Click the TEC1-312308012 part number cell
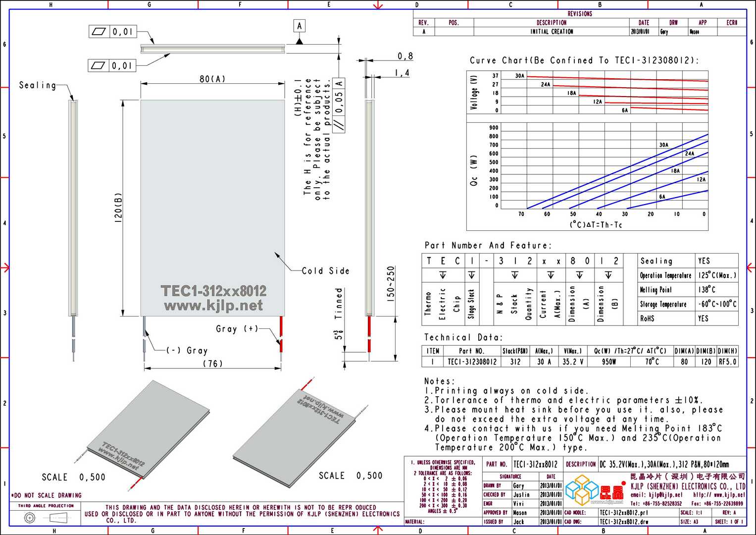Viewport: 756px width, 535px height. [472, 362]
